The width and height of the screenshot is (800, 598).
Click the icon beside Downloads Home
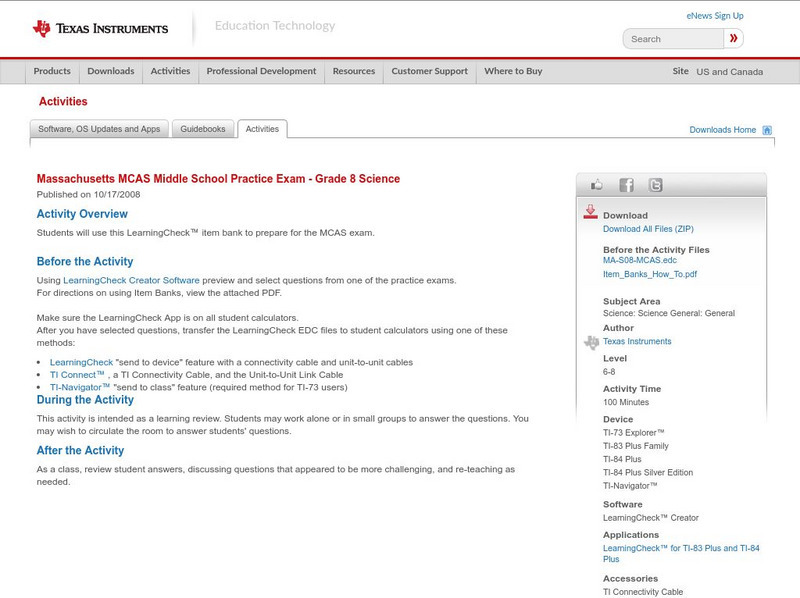pyautogui.click(x=766, y=129)
